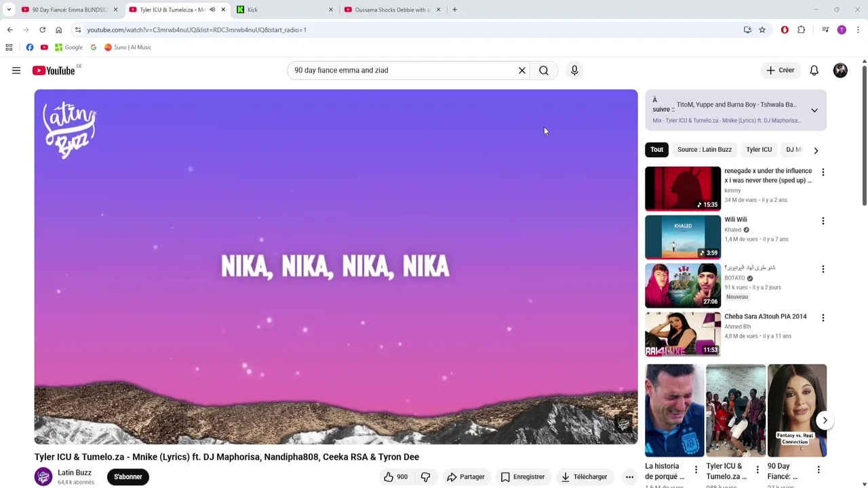868x488 pixels.
Task: Dislike the video
Action: point(426,477)
